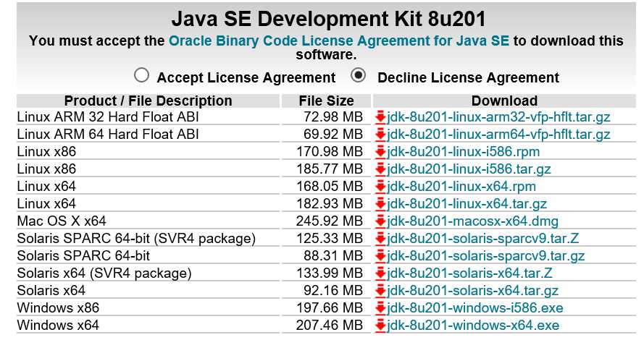Click the 'Accept License Agreement' label text
This screenshot has height=340, width=644.
[246, 77]
